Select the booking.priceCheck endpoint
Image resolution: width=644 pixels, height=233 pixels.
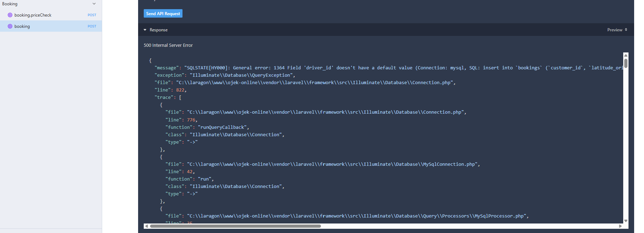[33, 15]
